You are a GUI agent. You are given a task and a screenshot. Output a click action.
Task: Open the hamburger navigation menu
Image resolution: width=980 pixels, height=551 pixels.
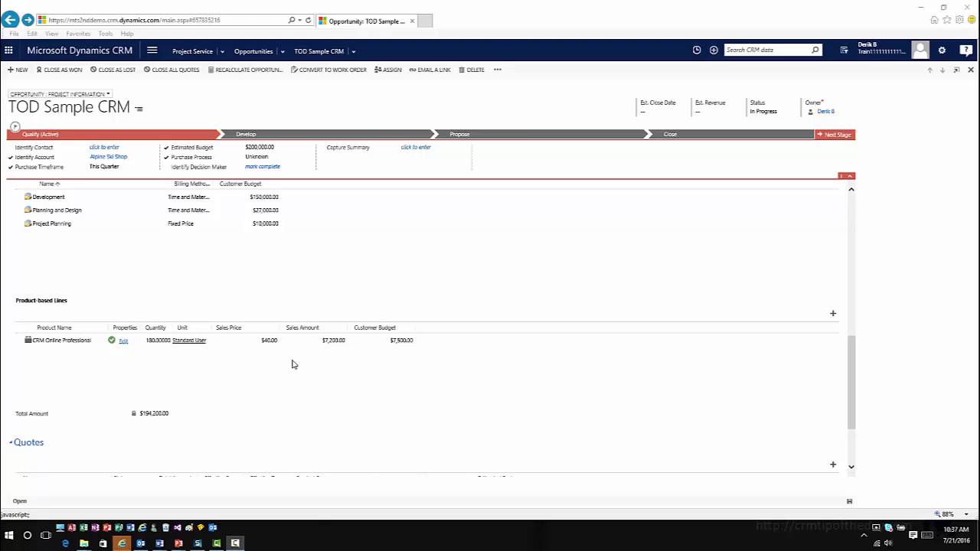click(x=152, y=51)
